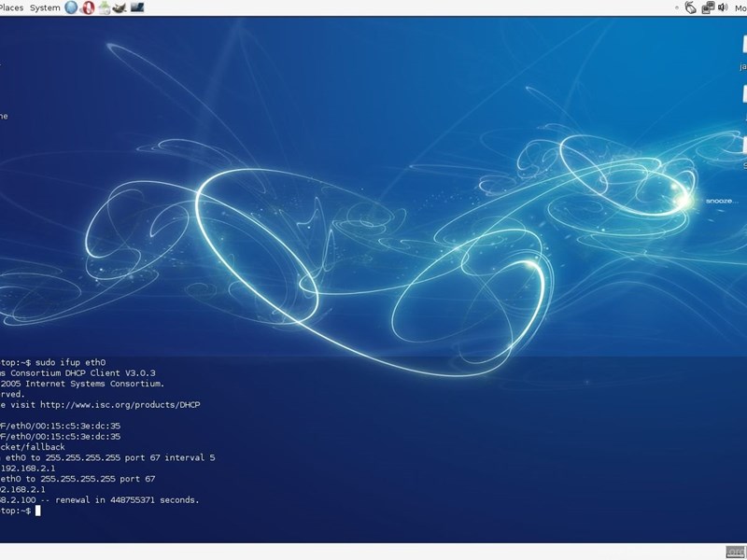Open the System menu

pyautogui.click(x=45, y=7)
